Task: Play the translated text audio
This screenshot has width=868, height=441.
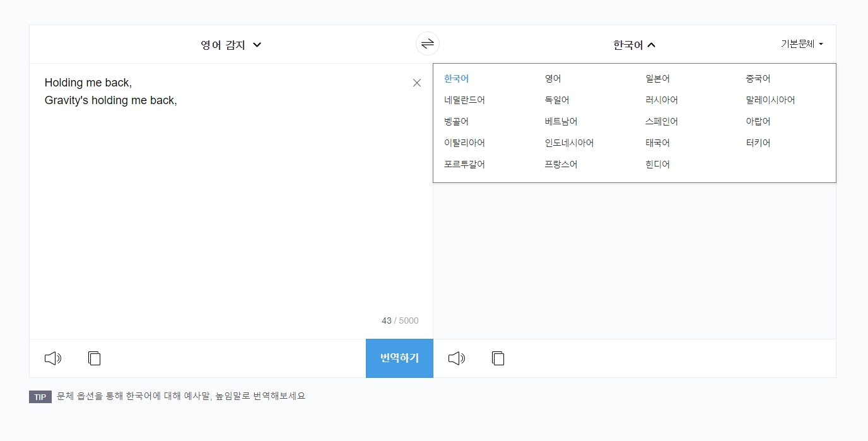Action: coord(457,358)
